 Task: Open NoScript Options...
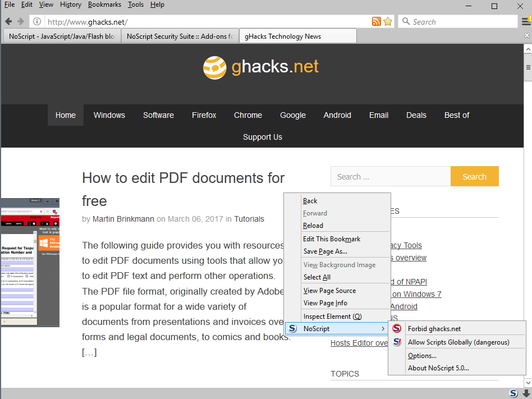pyautogui.click(x=457, y=356)
